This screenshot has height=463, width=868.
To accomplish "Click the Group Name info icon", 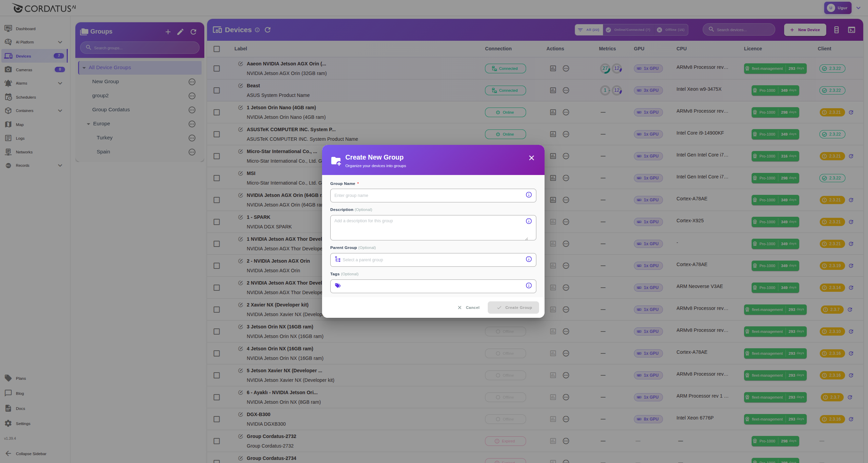I will pos(528,195).
